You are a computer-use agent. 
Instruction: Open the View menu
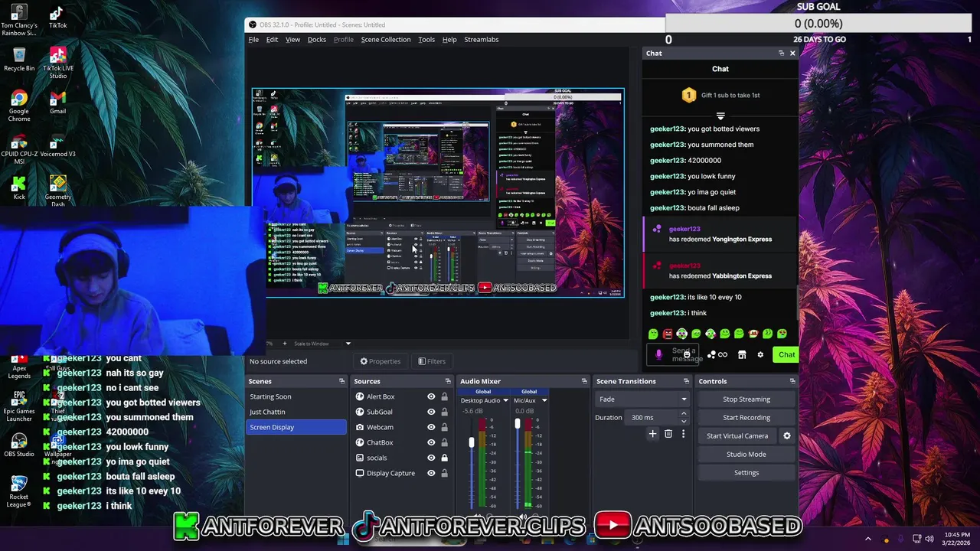point(292,39)
